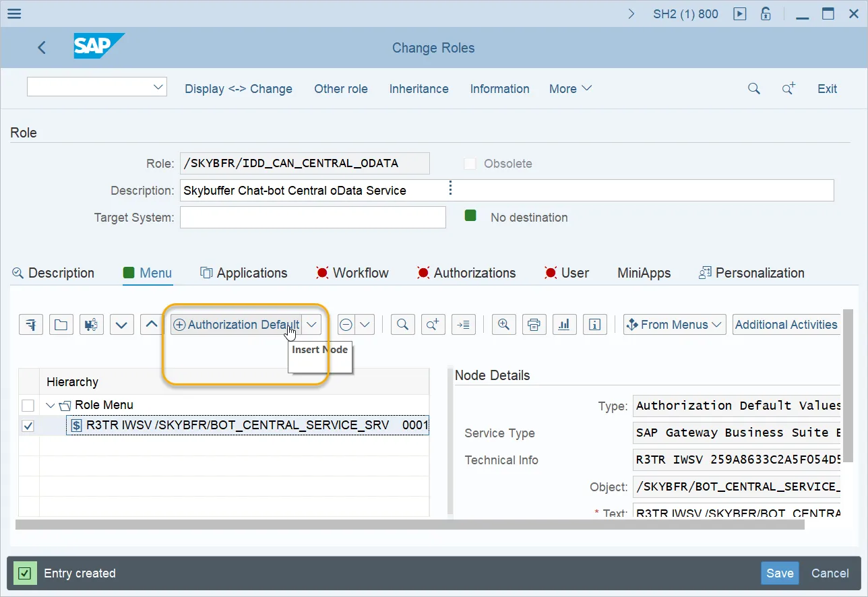868x597 pixels.
Task: Open the Applications tab
Action: pos(244,273)
